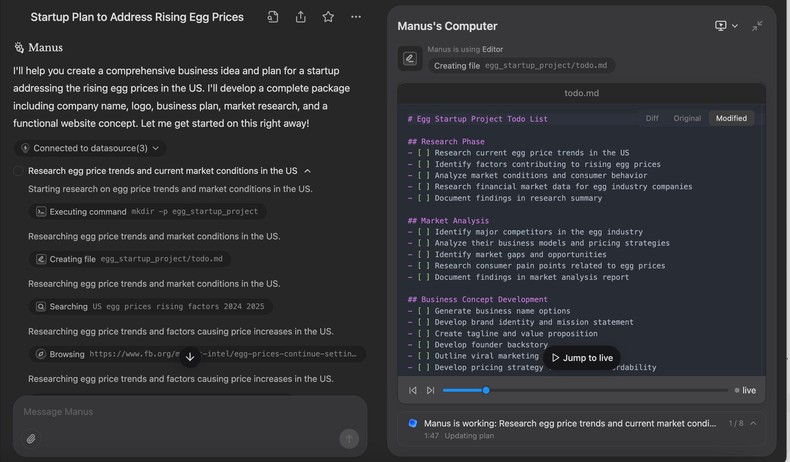The height and width of the screenshot is (462, 790).
Task: Open the screen display dropdown
Action: (x=726, y=26)
